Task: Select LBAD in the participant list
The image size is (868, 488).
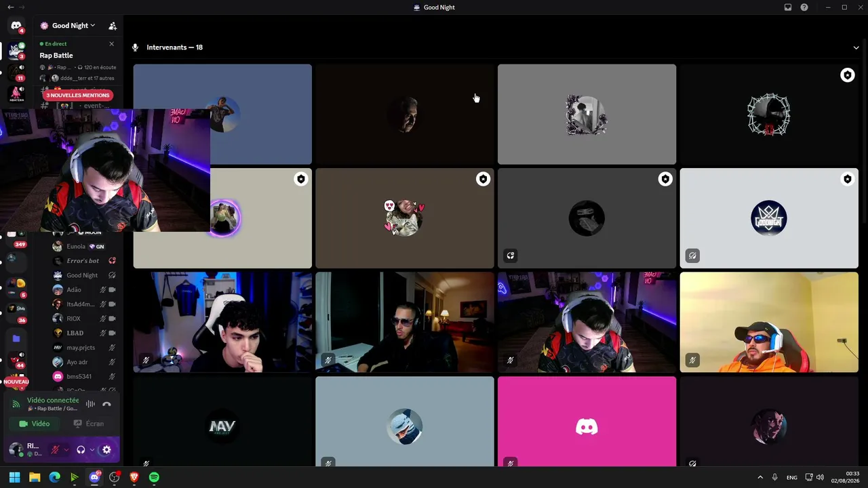Action: (x=84, y=333)
